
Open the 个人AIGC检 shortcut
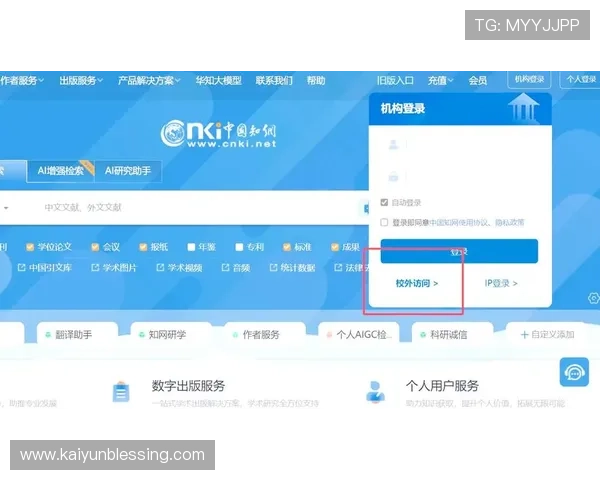coord(359,335)
